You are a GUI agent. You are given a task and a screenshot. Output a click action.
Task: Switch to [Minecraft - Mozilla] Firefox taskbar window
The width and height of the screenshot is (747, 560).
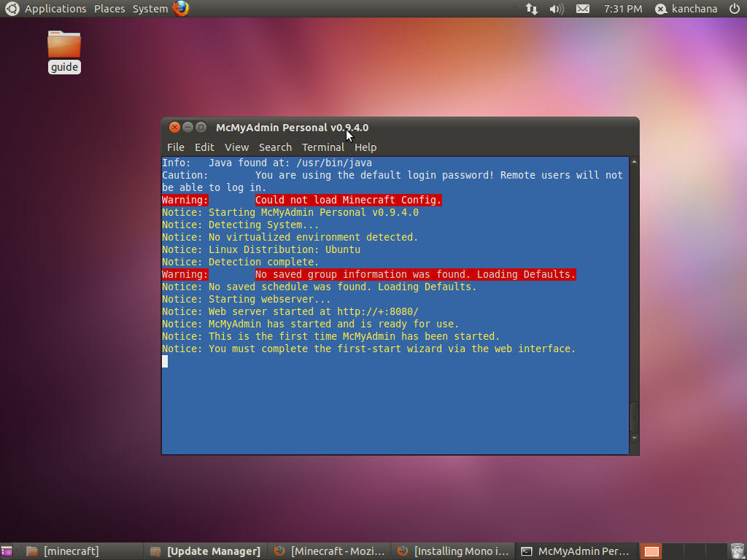329,551
